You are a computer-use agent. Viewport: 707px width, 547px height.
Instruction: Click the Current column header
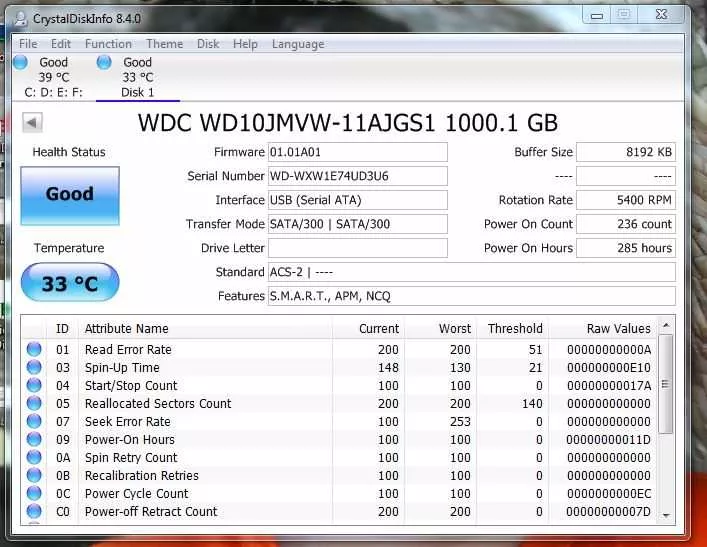368,328
